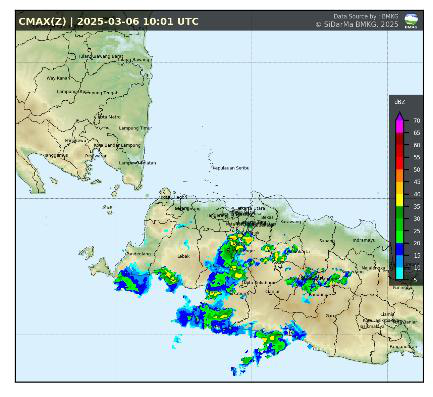Click the Lebak region label
Image resolution: width=433 pixels, height=397 pixels.
pos(183,256)
